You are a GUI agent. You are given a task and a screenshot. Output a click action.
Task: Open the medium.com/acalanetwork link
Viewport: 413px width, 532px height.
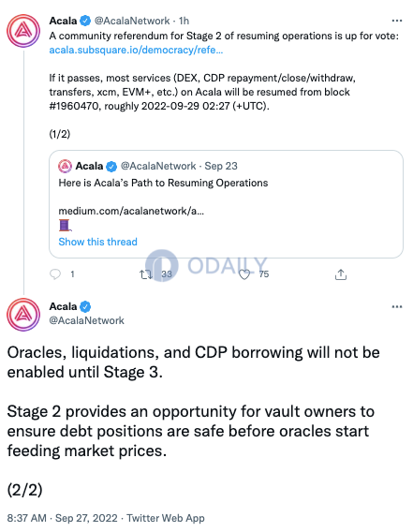click(x=131, y=211)
